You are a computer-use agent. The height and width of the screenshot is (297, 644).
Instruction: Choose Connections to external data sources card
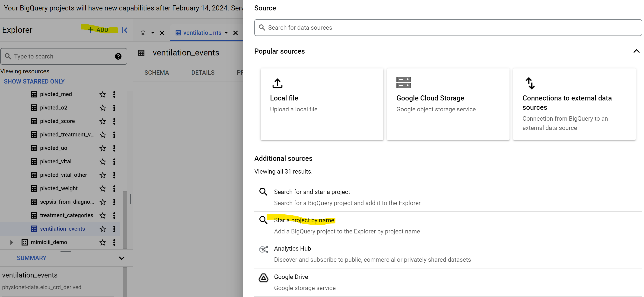click(574, 104)
